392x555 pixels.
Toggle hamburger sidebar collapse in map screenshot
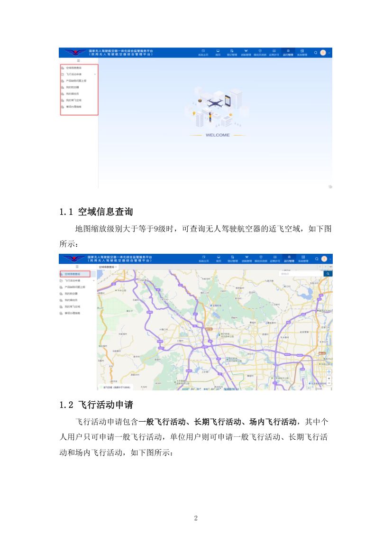click(77, 267)
